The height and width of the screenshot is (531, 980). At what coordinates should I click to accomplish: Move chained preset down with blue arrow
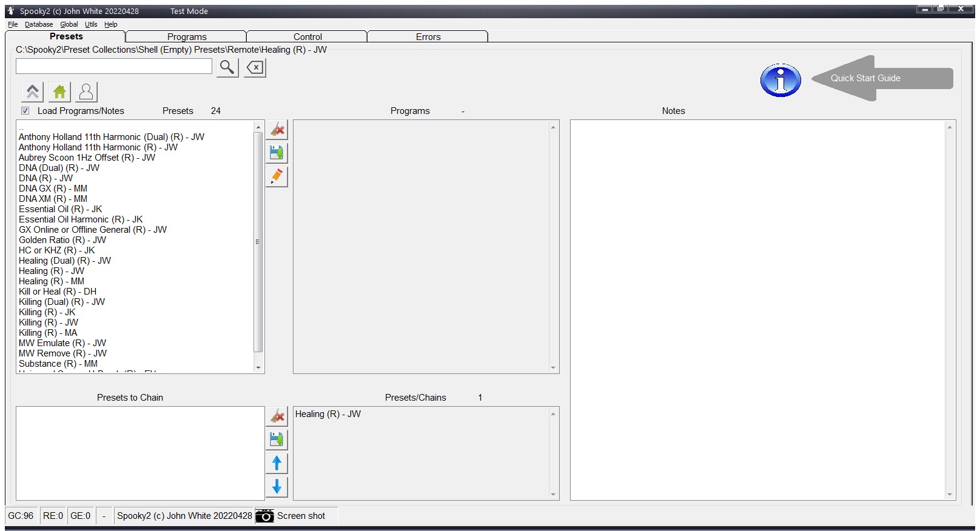click(x=277, y=486)
